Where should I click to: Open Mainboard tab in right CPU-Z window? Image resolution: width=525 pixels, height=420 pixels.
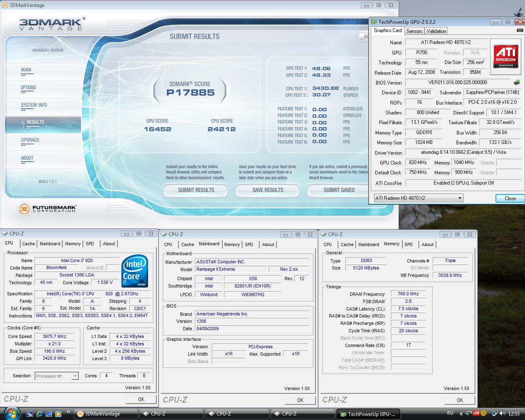[368, 244]
